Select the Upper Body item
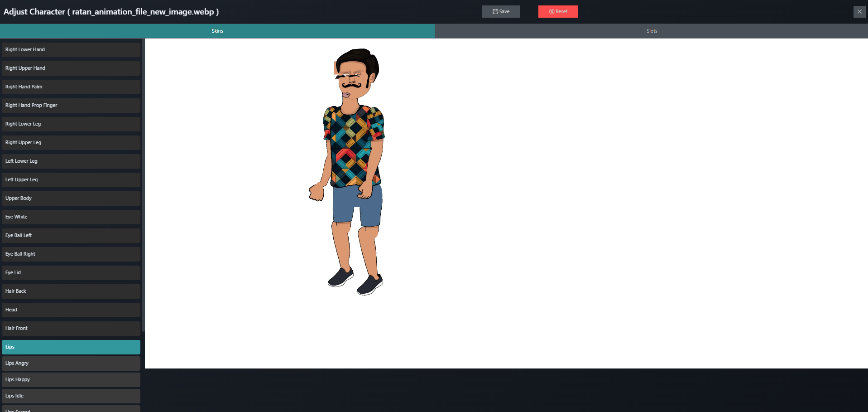868x412 pixels. pos(71,199)
